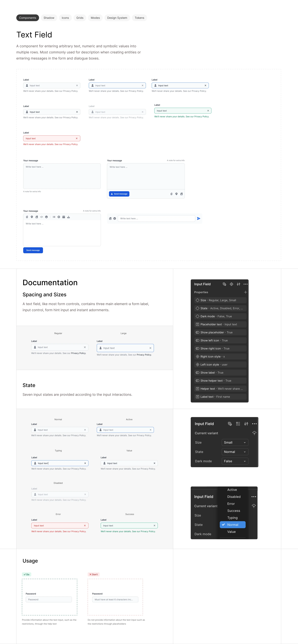The image size is (298, 644).
Task: Click the emoji icon left of the chat input
Action: pos(115,219)
